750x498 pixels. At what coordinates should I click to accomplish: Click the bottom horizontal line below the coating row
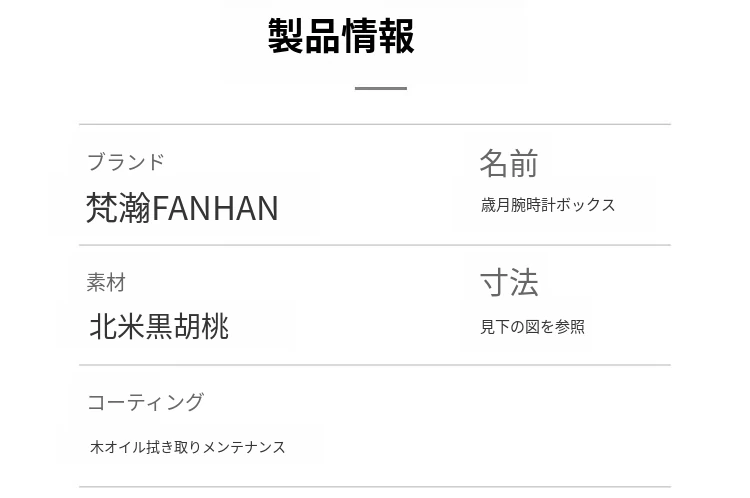point(374,487)
